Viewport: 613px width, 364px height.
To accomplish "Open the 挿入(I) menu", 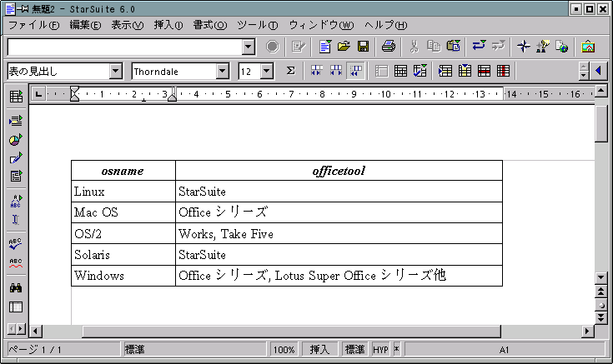I will point(168,25).
